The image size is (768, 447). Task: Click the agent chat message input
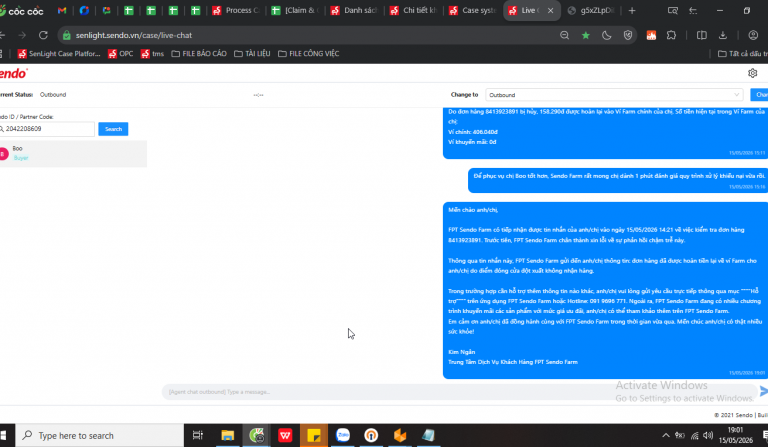point(458,392)
